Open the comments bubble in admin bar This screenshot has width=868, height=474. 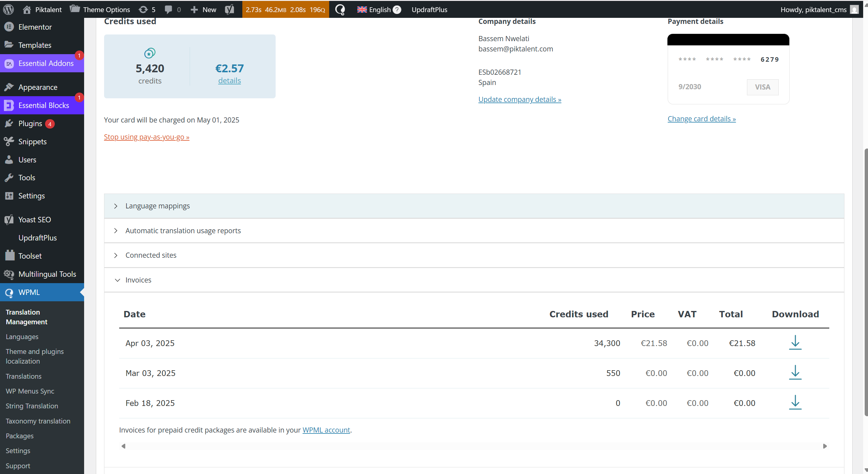[x=172, y=9]
